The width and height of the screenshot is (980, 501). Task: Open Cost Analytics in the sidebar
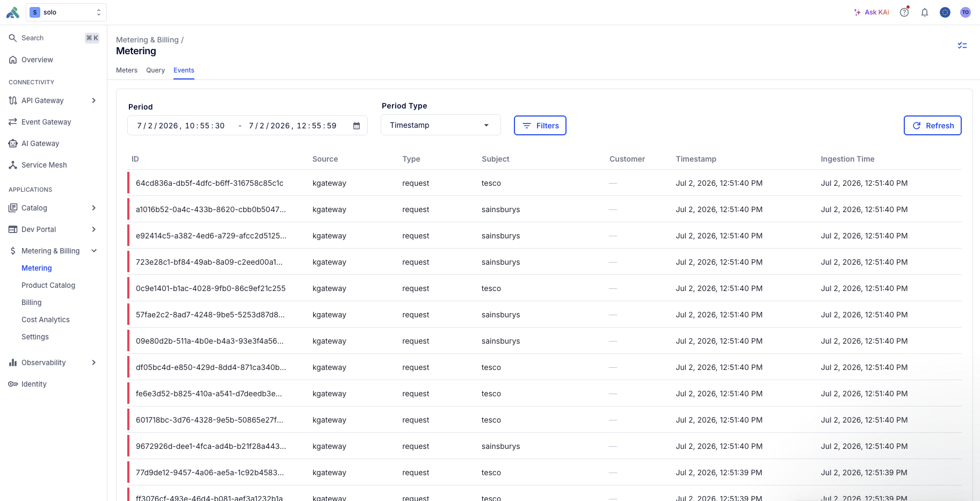(46, 320)
